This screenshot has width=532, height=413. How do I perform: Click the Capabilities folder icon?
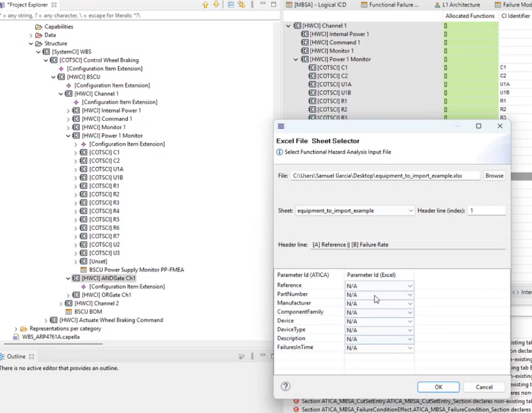pyautogui.click(x=38, y=27)
